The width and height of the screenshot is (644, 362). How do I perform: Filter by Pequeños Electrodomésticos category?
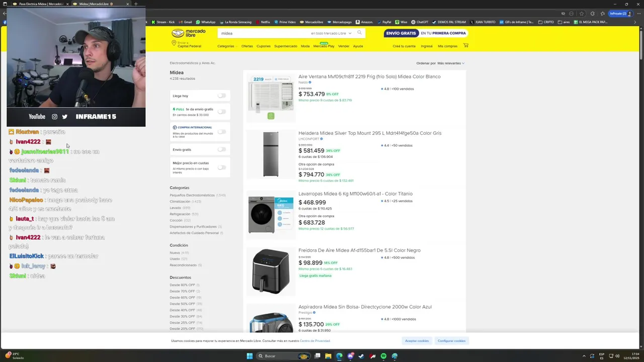tap(192, 195)
